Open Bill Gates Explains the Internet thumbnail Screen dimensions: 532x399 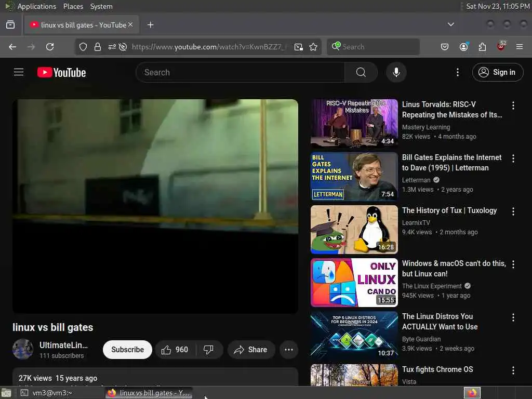click(354, 177)
